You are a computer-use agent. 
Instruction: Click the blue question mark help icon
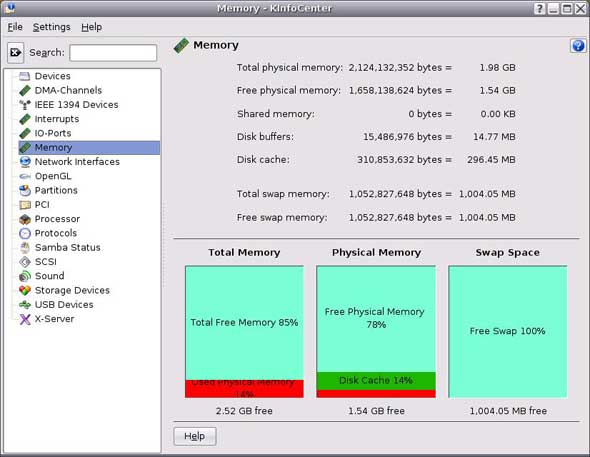578,46
